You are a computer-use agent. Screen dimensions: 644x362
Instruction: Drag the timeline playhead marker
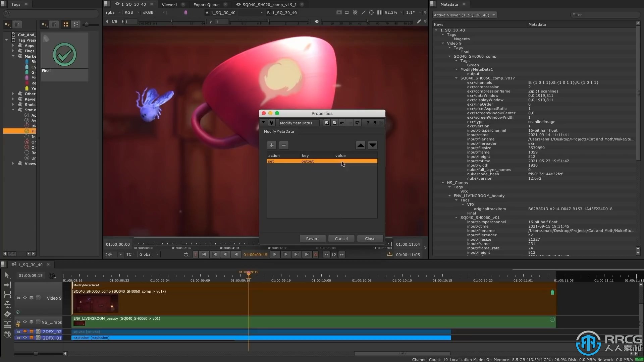(x=248, y=275)
